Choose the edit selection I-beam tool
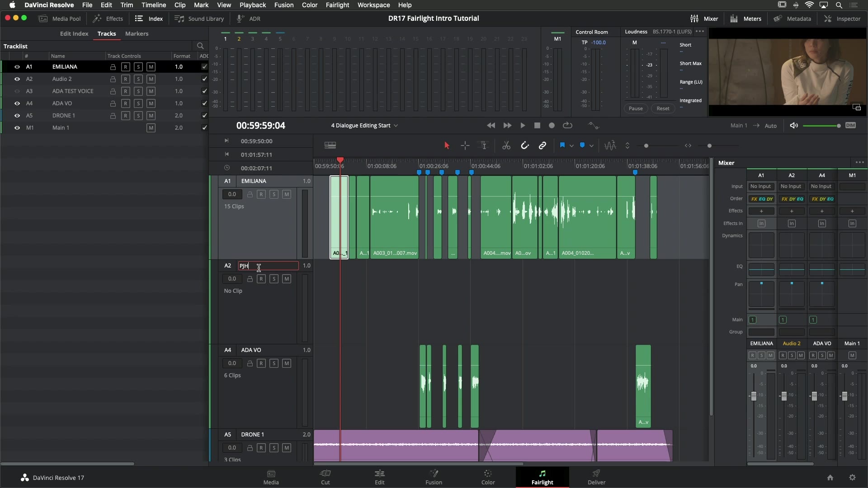Screen dimensions: 868x488 484,145
